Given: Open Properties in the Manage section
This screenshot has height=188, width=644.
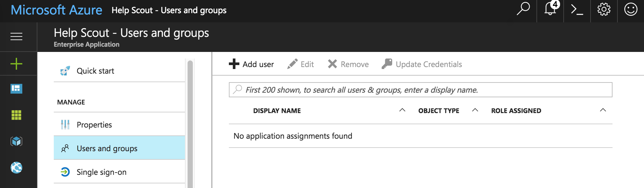Looking at the screenshot, I should (94, 125).
